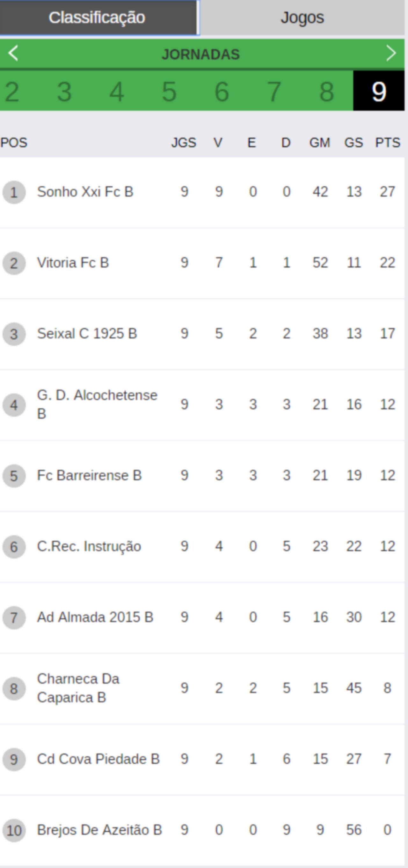The height and width of the screenshot is (868, 408).
Task: Click the highlighted jornada 9
Action: pyautogui.click(x=379, y=91)
